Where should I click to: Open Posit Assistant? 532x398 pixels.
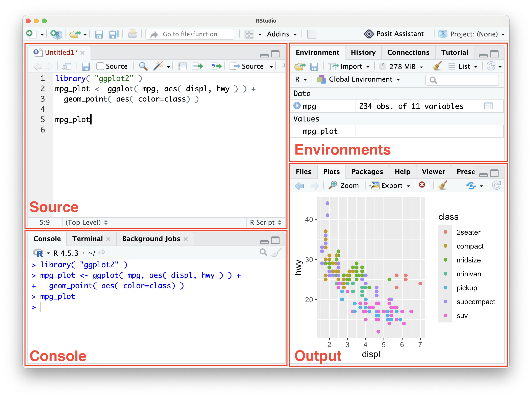coord(393,34)
